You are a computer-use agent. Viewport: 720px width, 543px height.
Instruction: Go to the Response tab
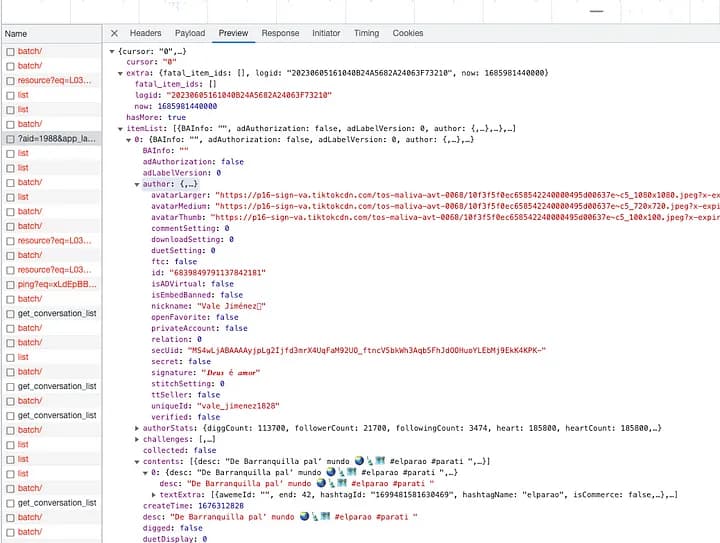click(x=280, y=33)
